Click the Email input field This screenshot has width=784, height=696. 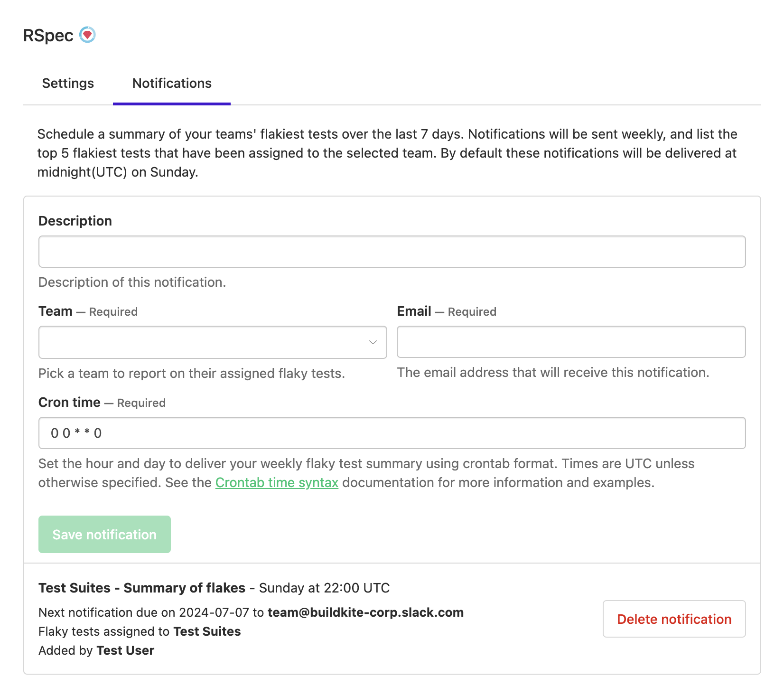point(571,342)
